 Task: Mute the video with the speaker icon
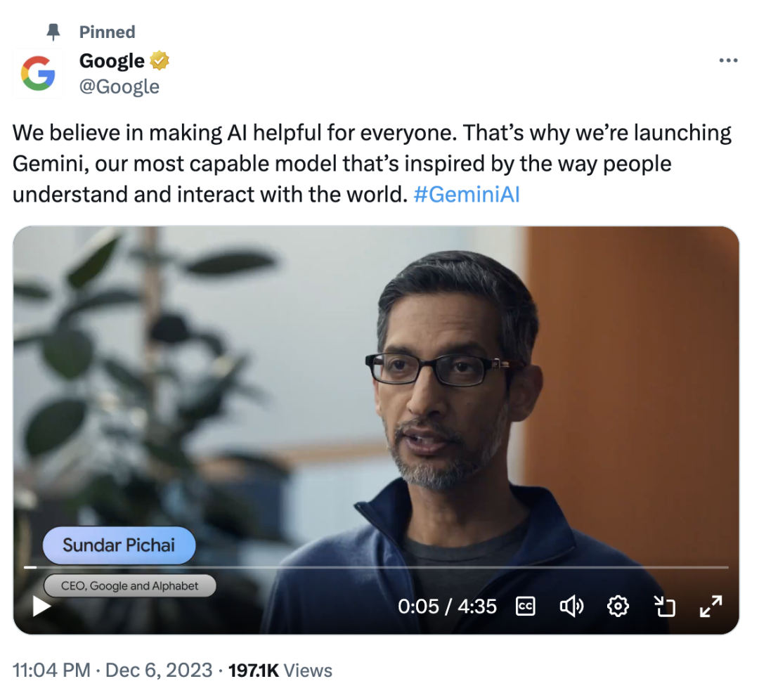(x=571, y=606)
